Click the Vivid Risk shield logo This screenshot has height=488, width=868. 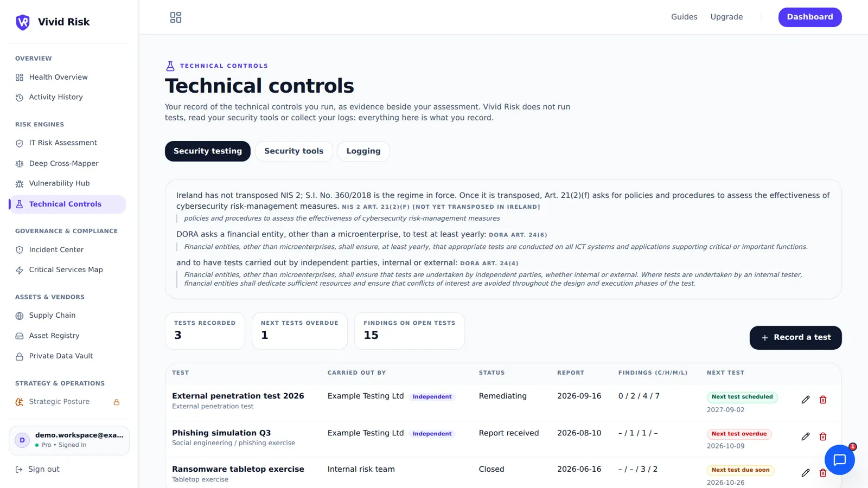click(23, 22)
